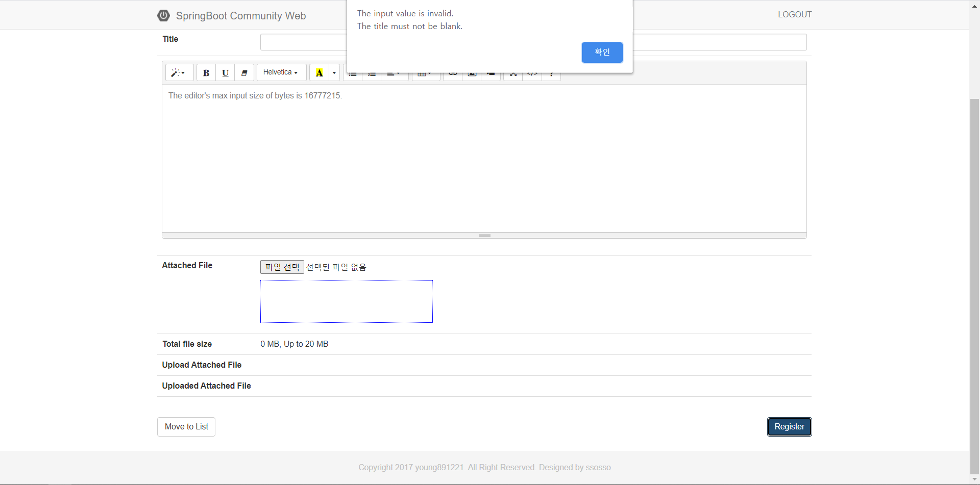This screenshot has width=980, height=485.
Task: Open the Helvetica font family dropdown
Action: click(281, 72)
